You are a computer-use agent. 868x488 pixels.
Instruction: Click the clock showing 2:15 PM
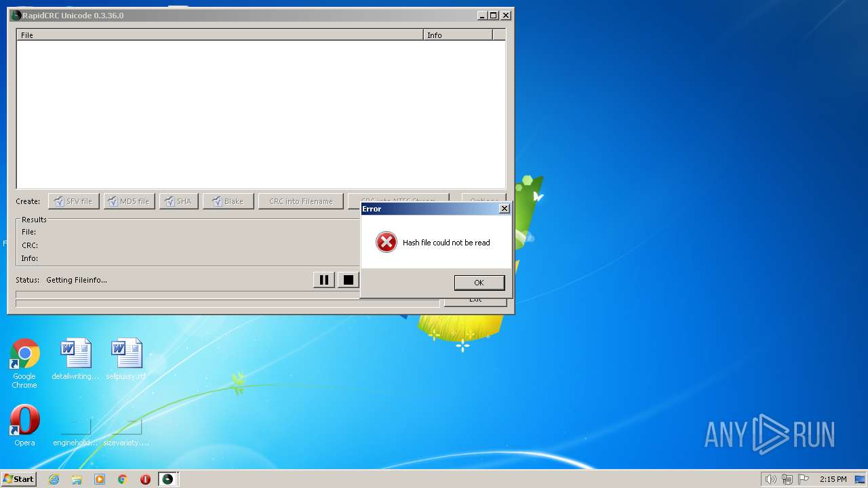[x=833, y=479]
